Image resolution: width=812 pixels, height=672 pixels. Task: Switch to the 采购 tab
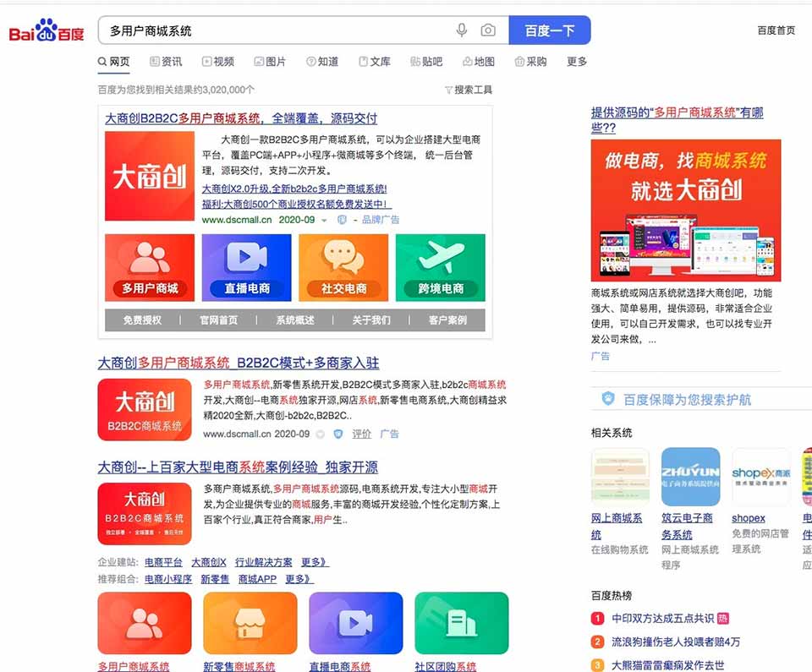531,62
